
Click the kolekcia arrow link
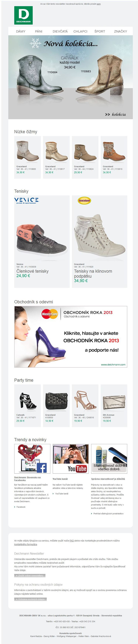[115, 114]
